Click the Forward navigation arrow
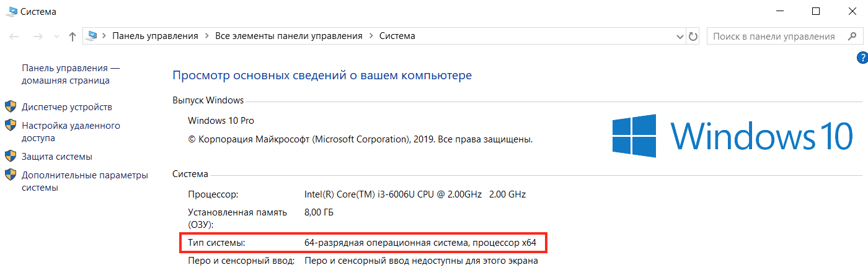 (37, 37)
